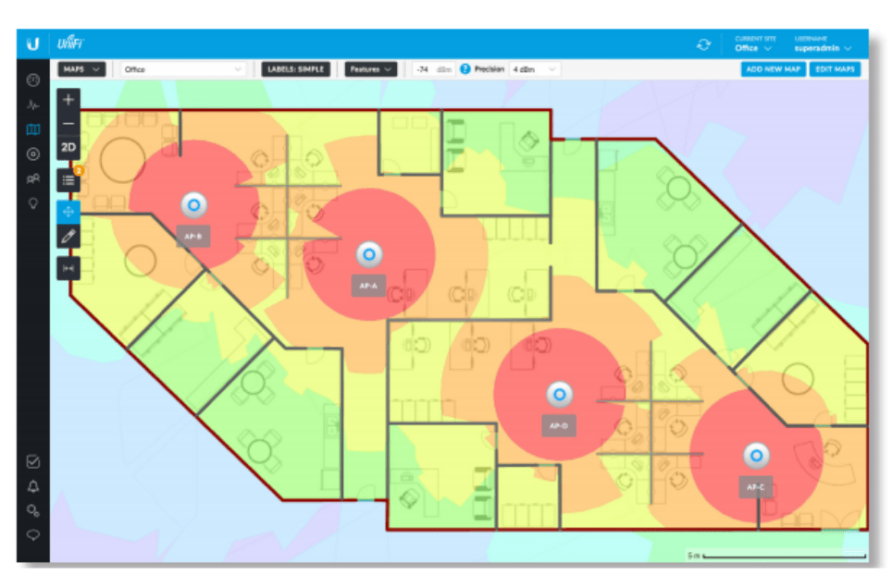This screenshot has height=588, width=892.
Task: Open the superadmin username menu
Action: [823, 48]
